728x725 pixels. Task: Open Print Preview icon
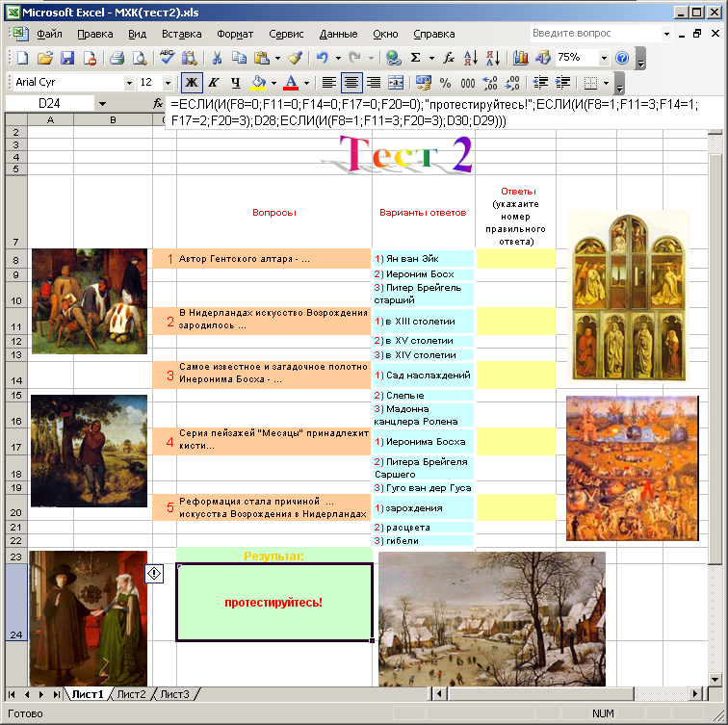coord(140,58)
